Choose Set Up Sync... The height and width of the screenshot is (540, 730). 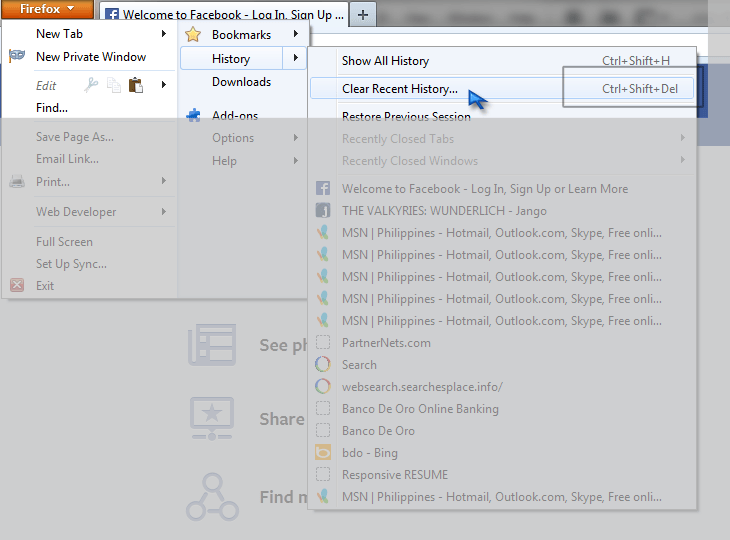click(71, 264)
